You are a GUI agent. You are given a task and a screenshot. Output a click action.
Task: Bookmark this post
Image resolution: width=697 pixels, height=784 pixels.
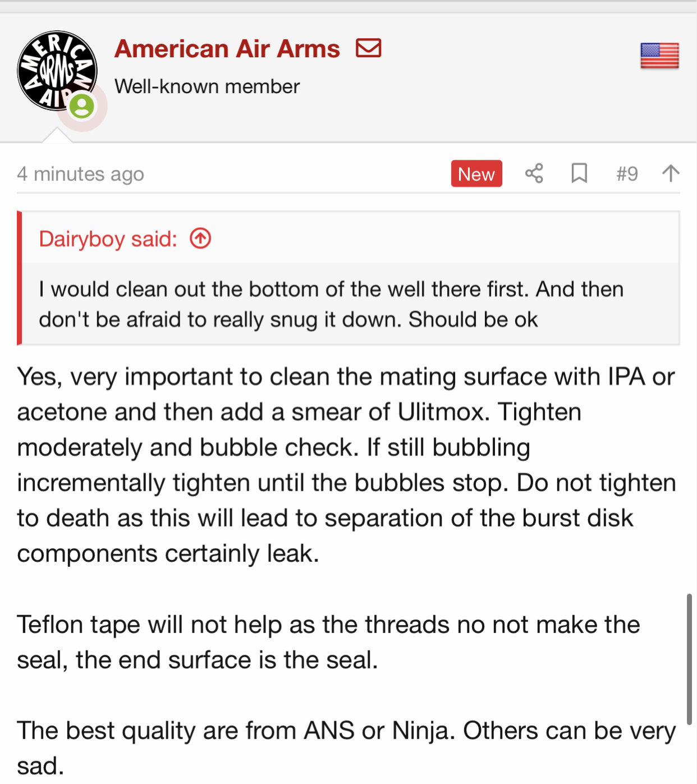(x=579, y=173)
